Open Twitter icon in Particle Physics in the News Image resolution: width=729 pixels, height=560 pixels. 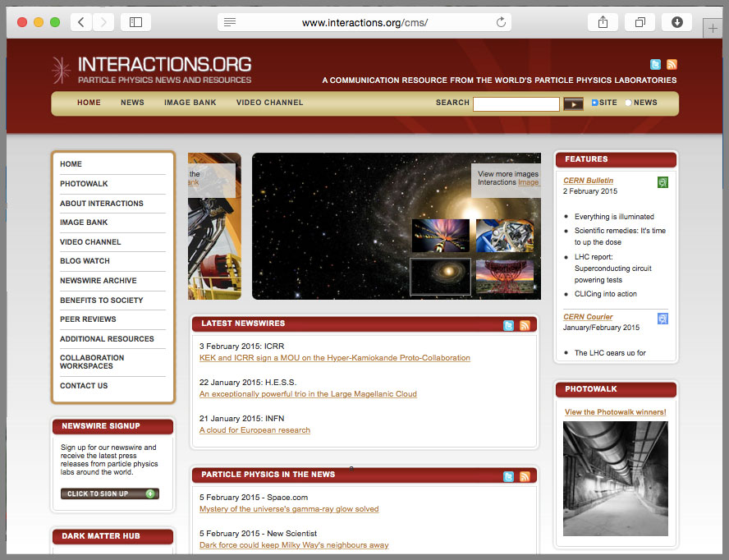[x=509, y=476]
